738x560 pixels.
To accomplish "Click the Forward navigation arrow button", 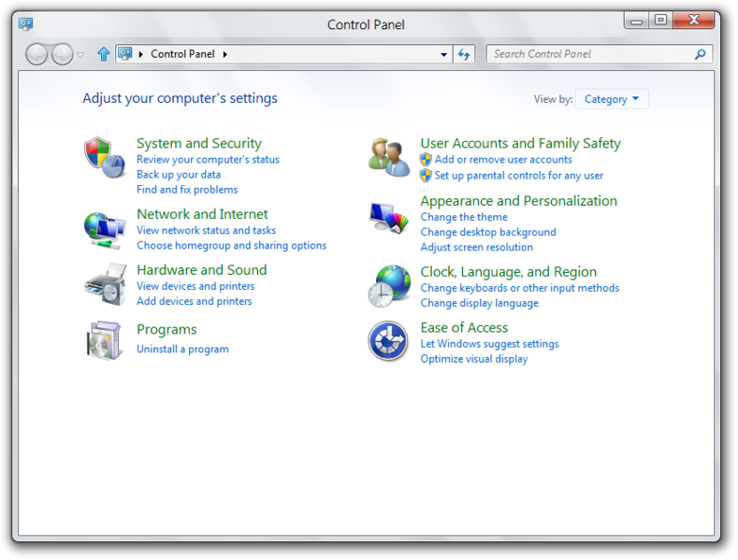I will [x=62, y=54].
